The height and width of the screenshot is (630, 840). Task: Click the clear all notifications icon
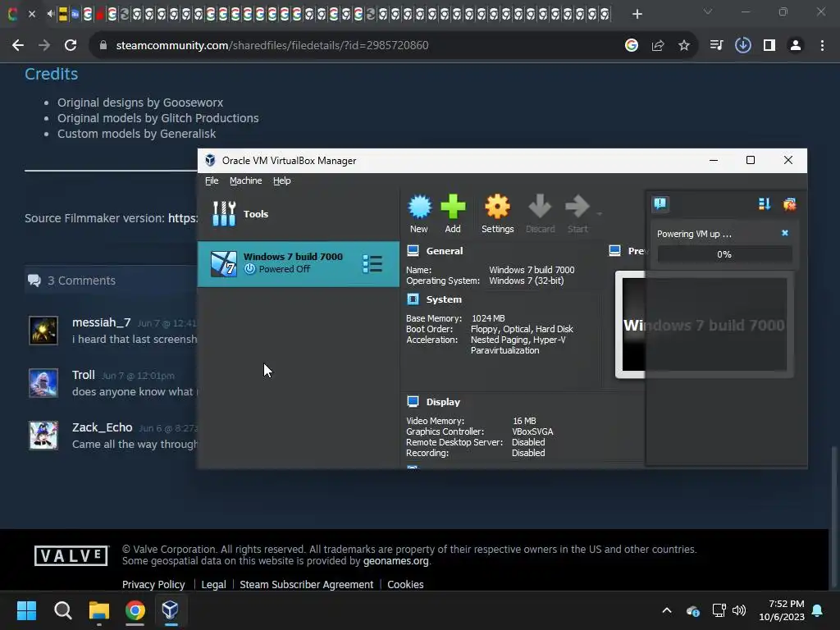(789, 204)
